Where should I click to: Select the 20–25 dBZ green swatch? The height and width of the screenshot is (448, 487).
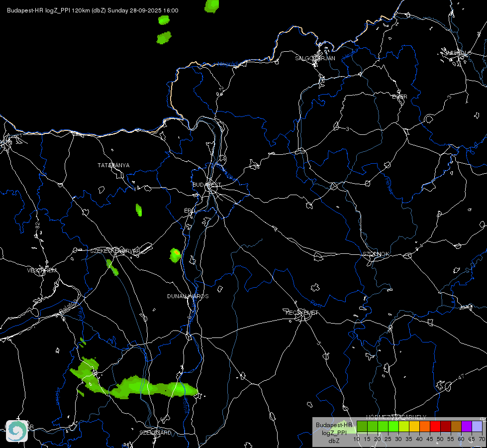tap(383, 426)
